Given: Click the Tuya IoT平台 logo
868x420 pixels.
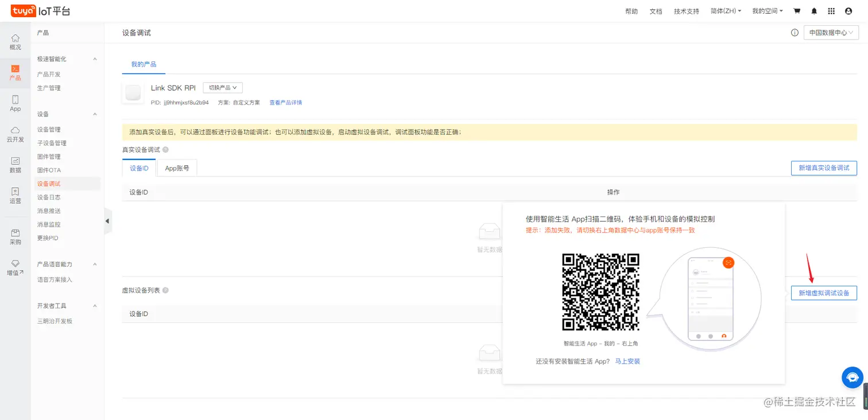Looking at the screenshot, I should [40, 11].
